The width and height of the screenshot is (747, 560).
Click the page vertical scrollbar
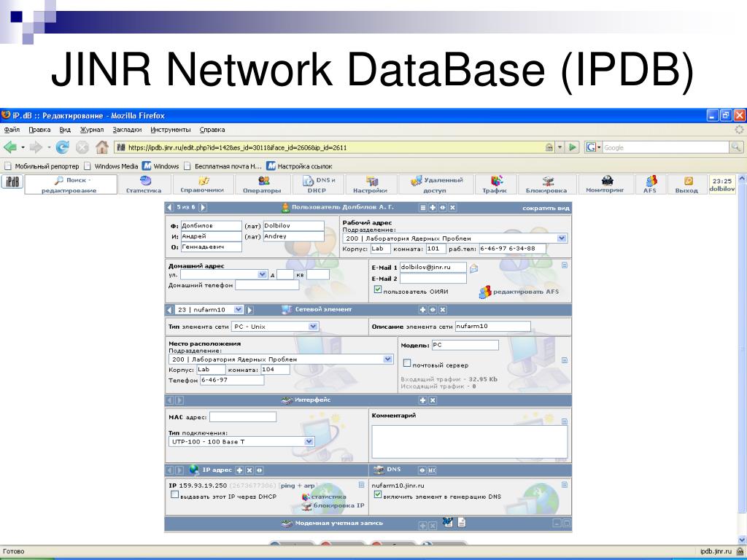click(742, 359)
